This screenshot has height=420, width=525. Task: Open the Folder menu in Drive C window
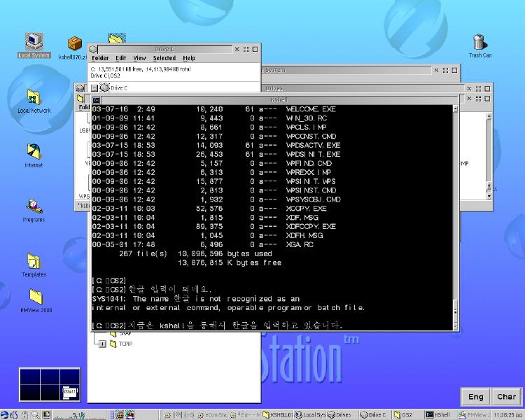(x=100, y=58)
